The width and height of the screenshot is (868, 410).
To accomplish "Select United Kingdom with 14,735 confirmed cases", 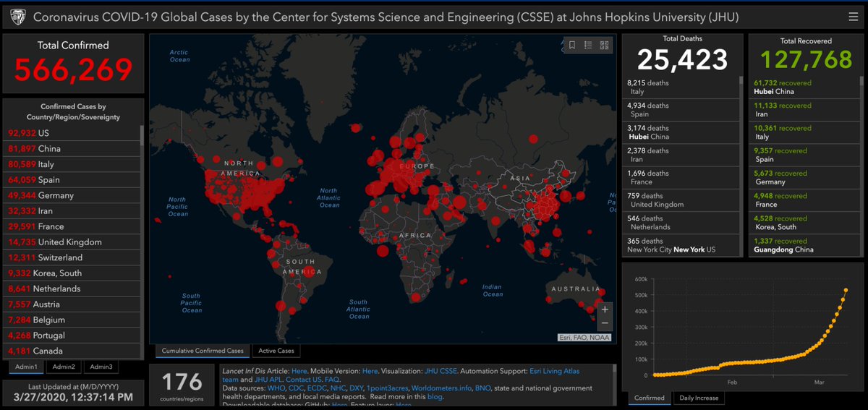I will [x=72, y=242].
